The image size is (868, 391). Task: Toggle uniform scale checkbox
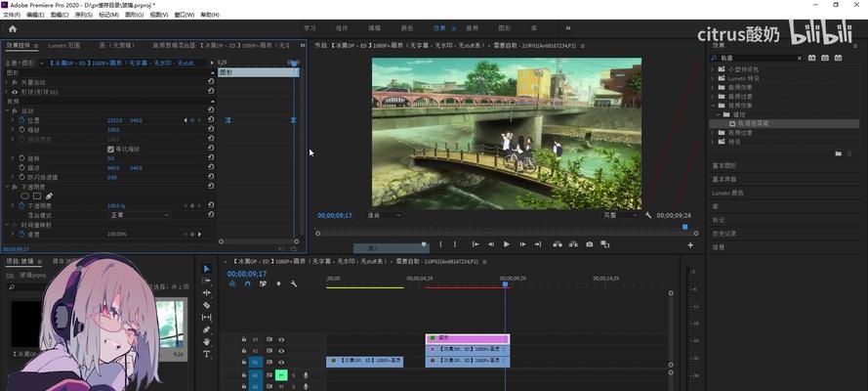110,149
